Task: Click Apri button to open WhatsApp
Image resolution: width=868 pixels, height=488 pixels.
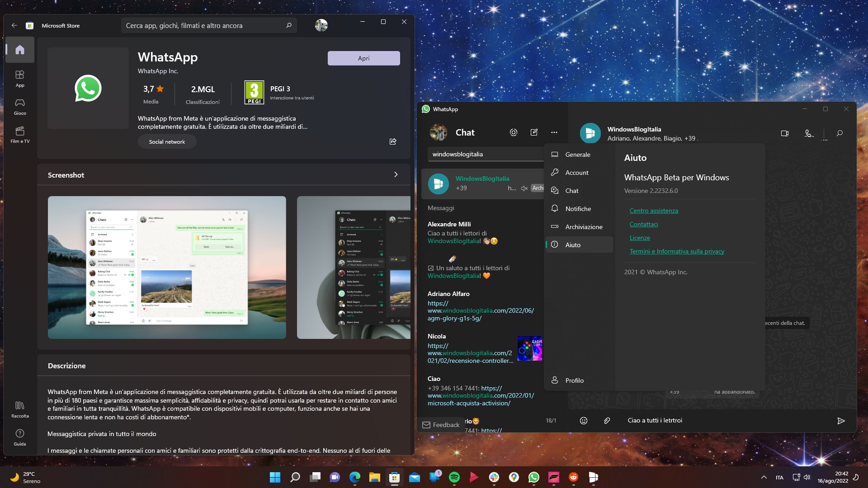Action: (x=363, y=58)
